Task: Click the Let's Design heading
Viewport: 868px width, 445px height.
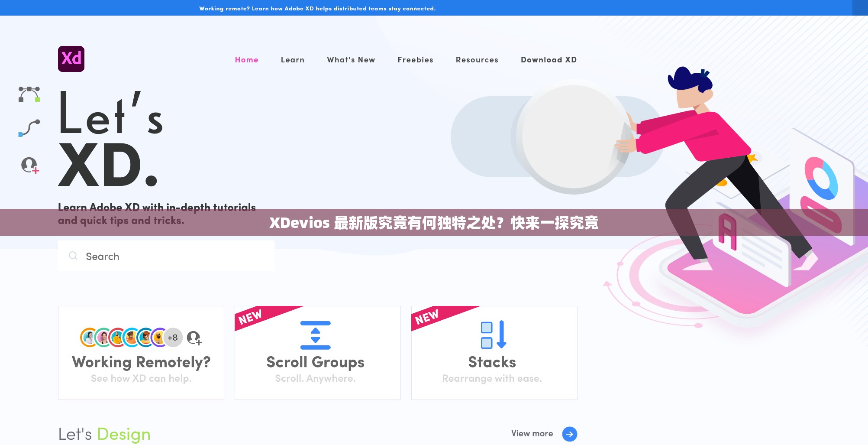Action: coord(104,434)
